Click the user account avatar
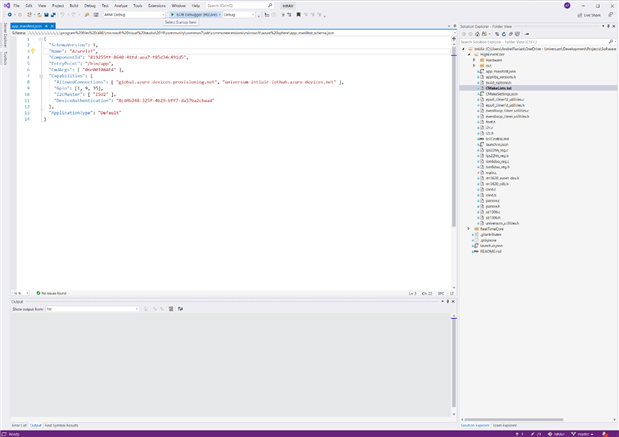619x437 pixels. point(567,5)
